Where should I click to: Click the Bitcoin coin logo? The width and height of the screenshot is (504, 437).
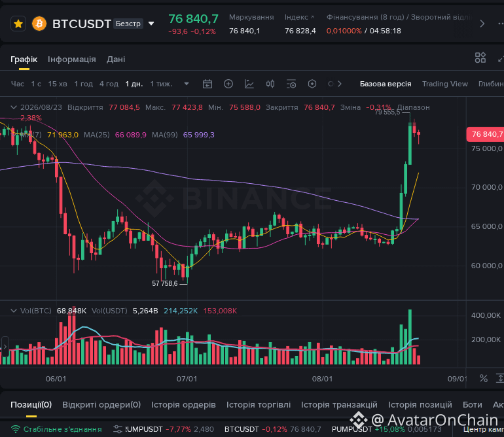[39, 24]
